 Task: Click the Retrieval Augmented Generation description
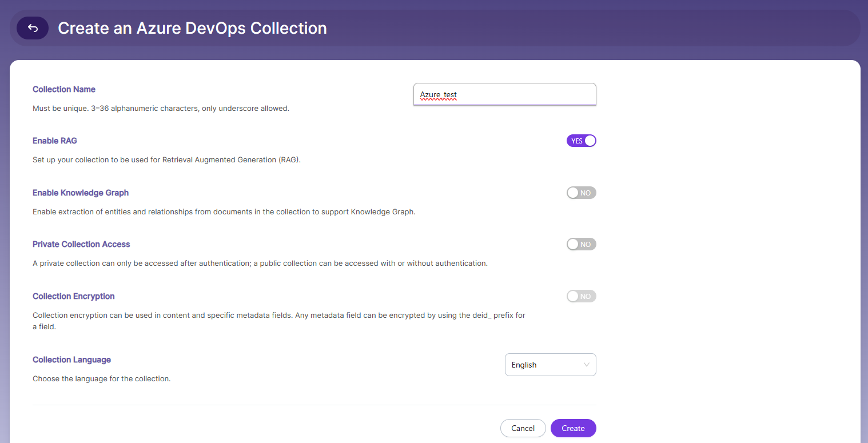166,160
